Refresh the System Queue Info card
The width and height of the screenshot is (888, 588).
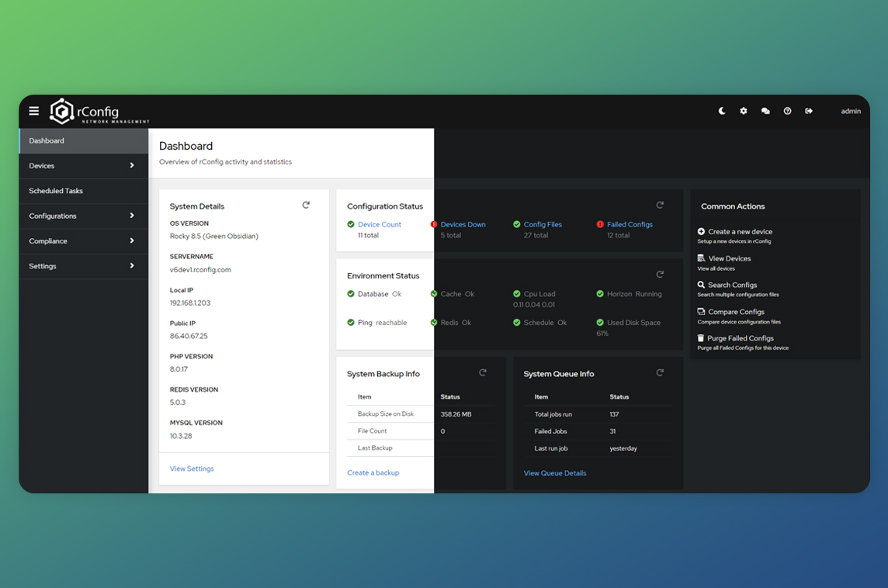point(660,372)
